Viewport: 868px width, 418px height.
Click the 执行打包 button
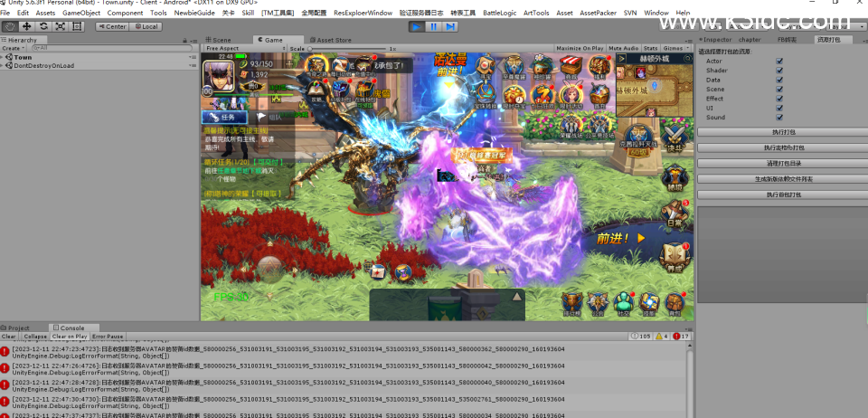[x=783, y=132]
